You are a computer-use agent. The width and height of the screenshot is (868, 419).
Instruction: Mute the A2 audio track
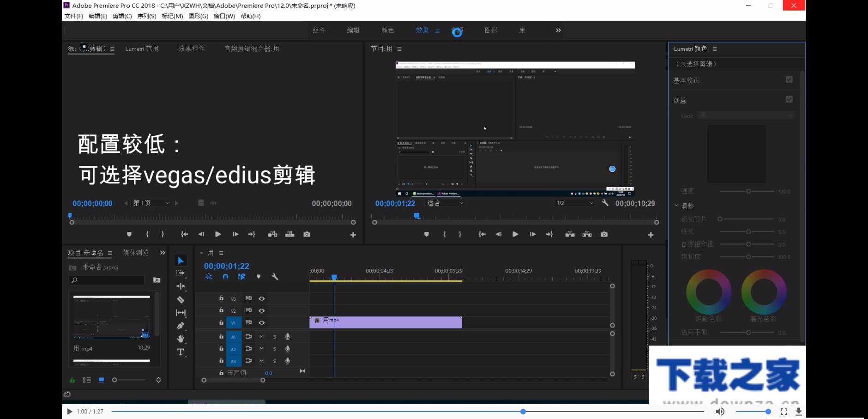[261, 348]
